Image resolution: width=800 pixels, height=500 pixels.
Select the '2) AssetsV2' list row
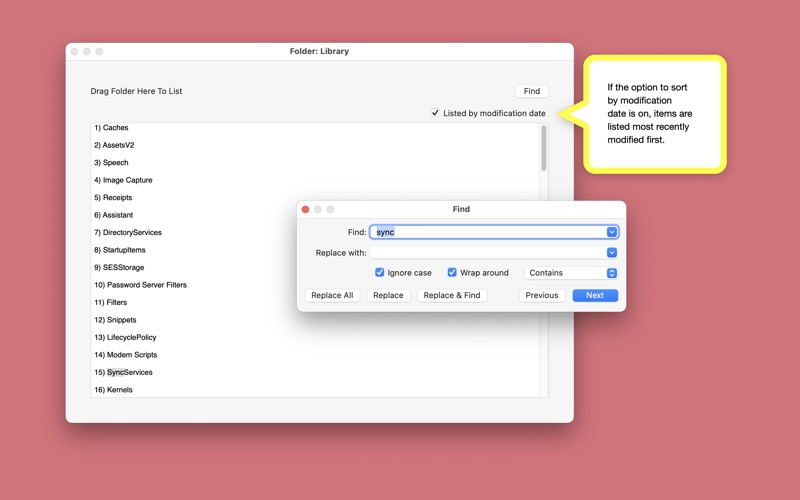315,145
